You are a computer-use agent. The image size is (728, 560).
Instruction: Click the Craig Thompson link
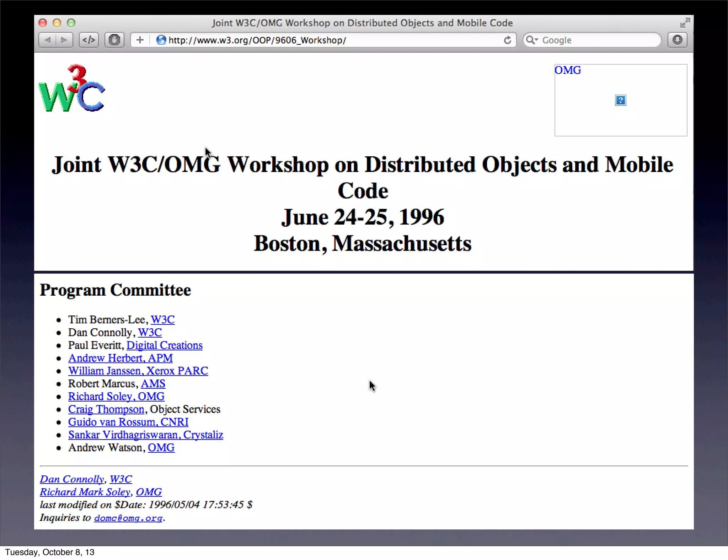(106, 409)
